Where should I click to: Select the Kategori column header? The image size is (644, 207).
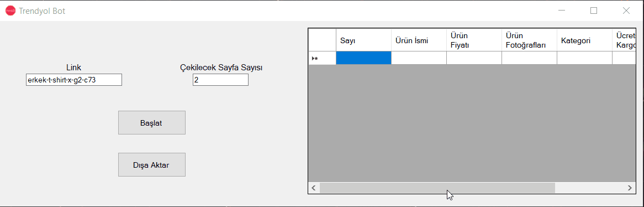[584, 40]
